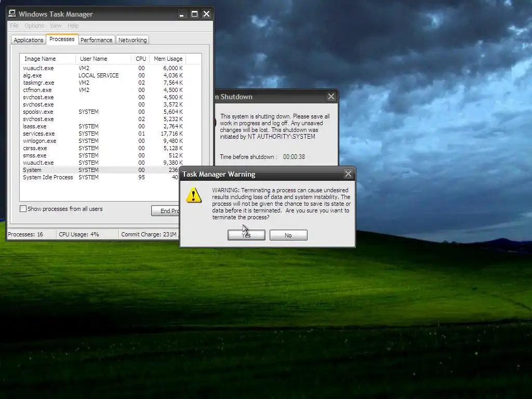Open the Options menu
This screenshot has width=532, height=399.
click(x=34, y=25)
